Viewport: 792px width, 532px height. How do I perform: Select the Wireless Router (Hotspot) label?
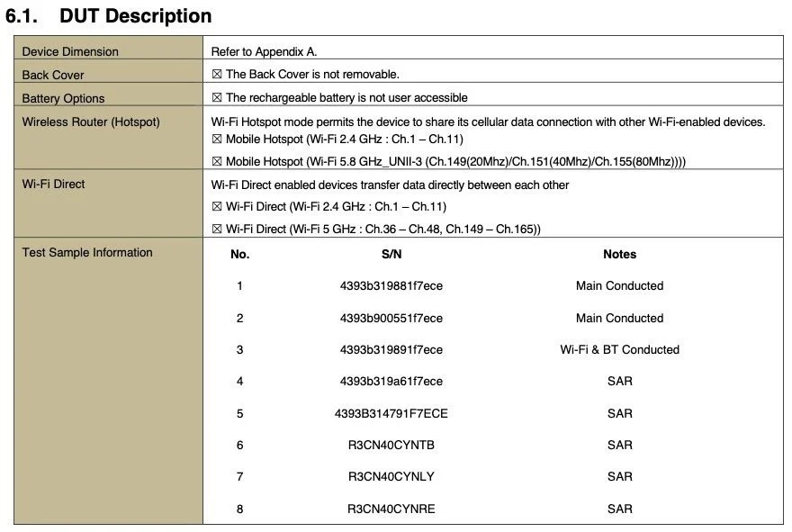91,122
